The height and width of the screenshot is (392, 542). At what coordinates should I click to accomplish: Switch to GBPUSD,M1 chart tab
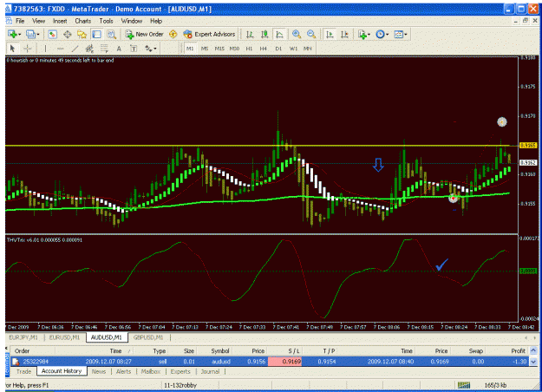tap(148, 337)
